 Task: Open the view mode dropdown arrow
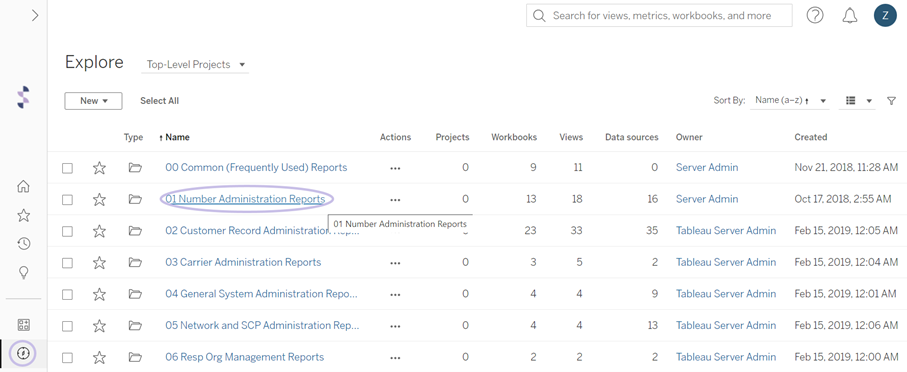pyautogui.click(x=869, y=101)
